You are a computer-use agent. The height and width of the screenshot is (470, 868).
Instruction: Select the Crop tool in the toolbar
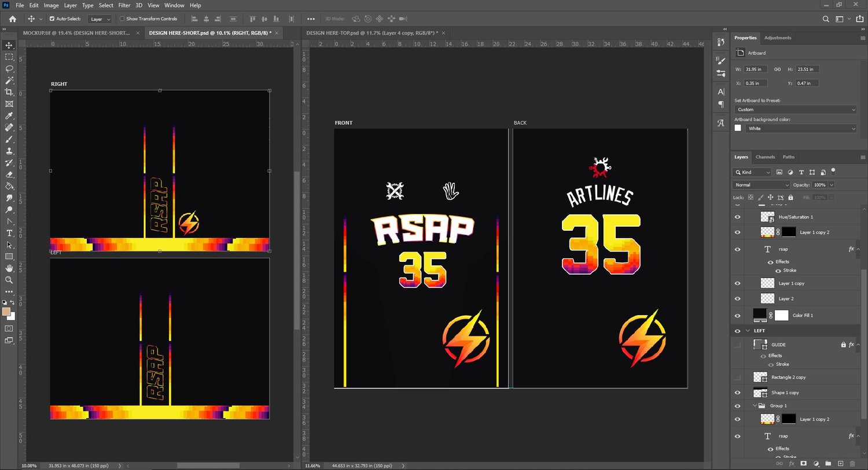click(x=9, y=92)
